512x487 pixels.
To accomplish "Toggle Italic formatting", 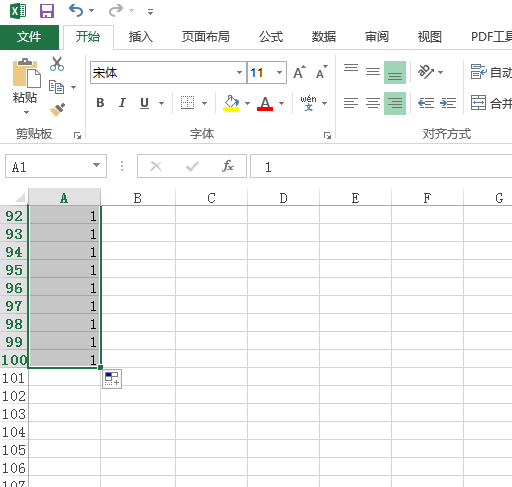I will pos(122,103).
